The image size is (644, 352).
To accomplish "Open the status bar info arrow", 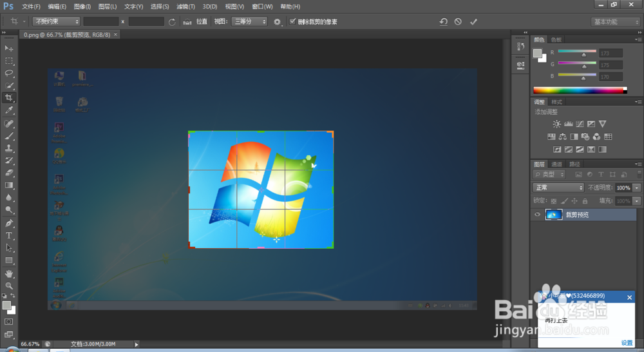I will pos(137,344).
